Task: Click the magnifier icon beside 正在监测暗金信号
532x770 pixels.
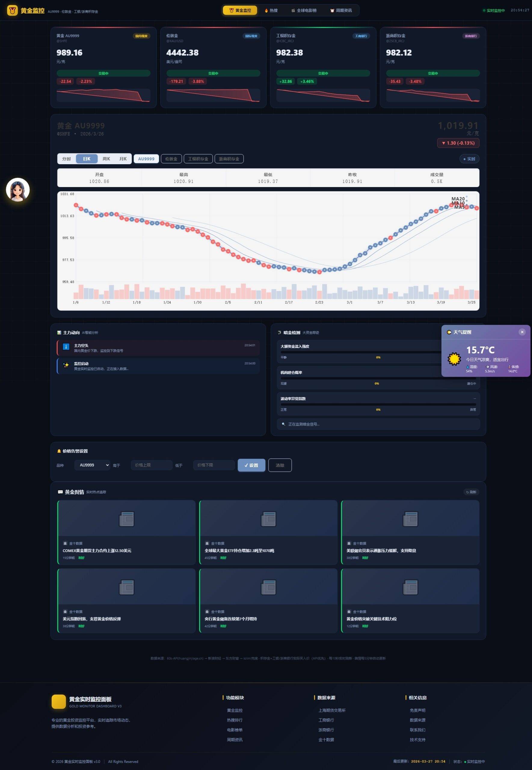Action: point(283,424)
